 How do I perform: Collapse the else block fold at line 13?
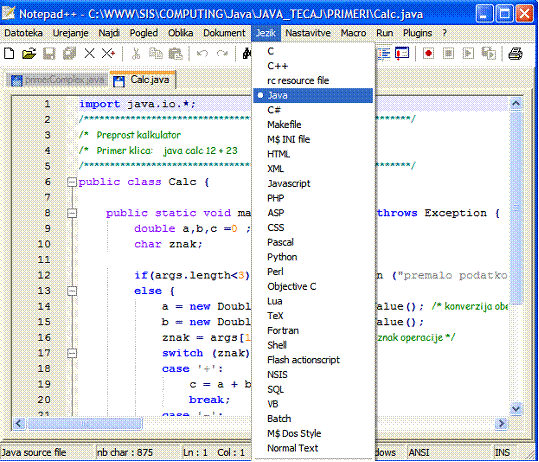[72, 291]
